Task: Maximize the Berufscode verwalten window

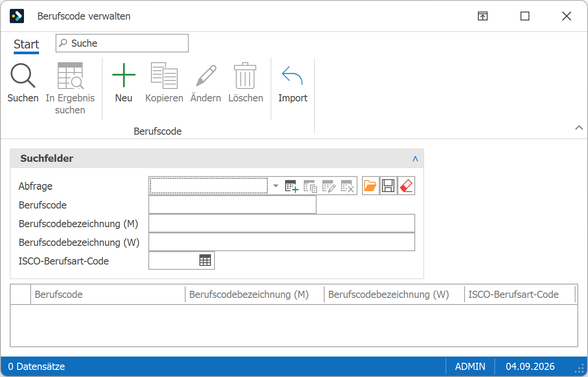Action: click(525, 16)
